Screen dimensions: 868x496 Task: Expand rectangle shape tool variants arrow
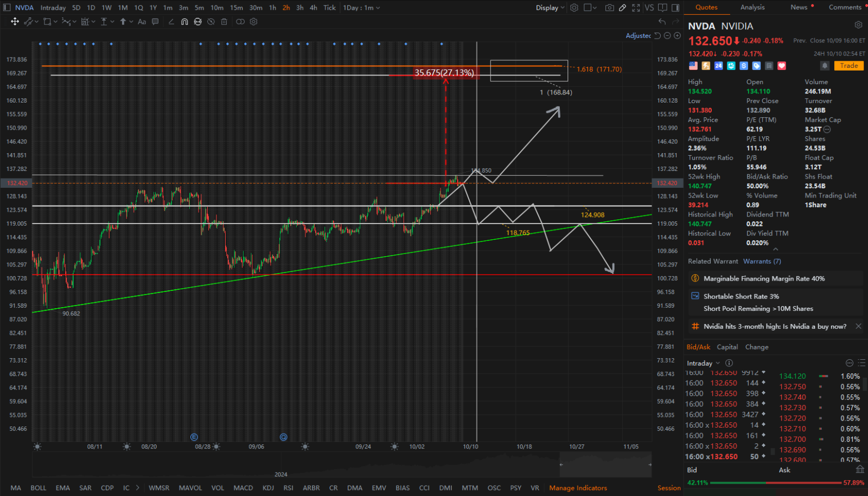pyautogui.click(x=55, y=22)
